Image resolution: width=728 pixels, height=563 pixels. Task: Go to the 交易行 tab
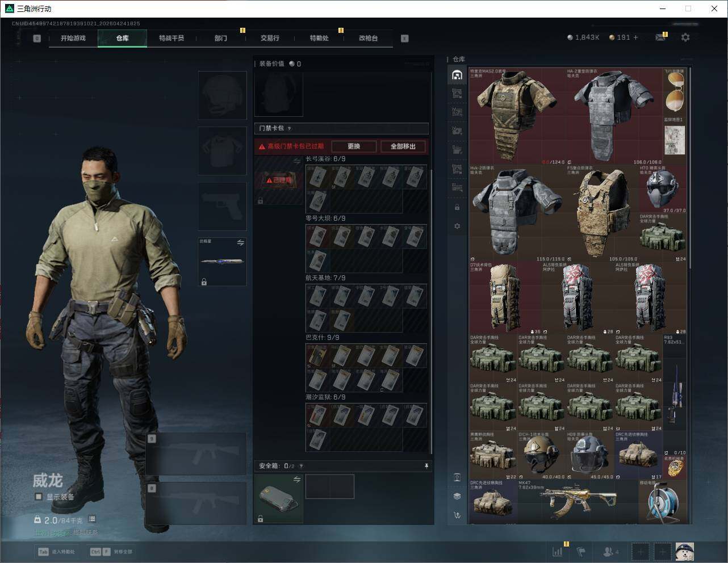[x=270, y=38]
